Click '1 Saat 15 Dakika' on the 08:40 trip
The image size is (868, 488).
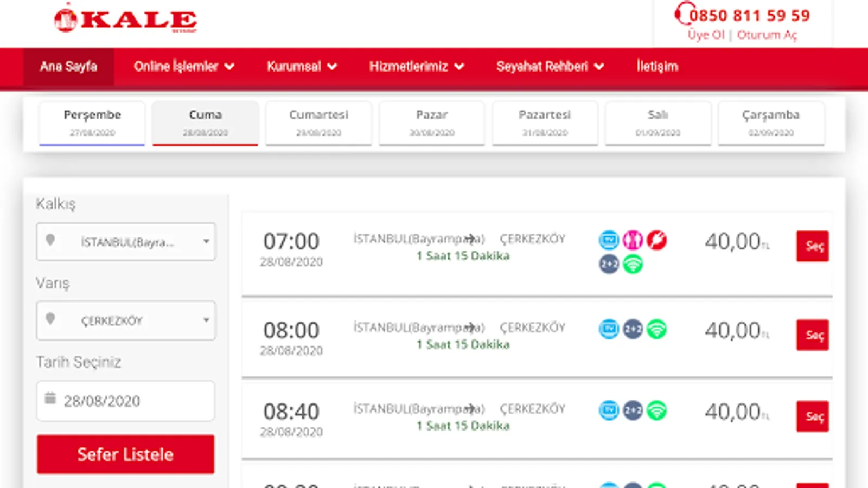[463, 426]
